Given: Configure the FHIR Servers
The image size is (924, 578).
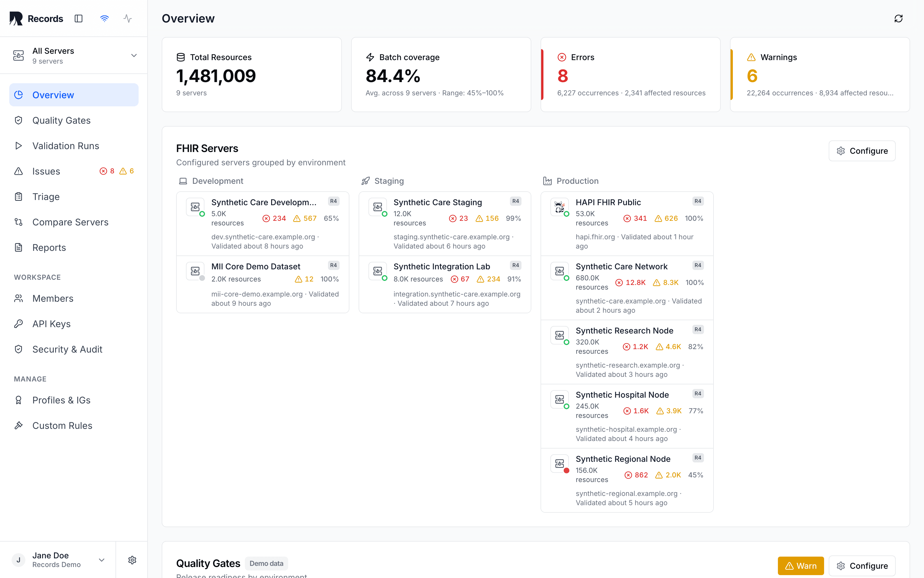Looking at the screenshot, I should click(862, 151).
